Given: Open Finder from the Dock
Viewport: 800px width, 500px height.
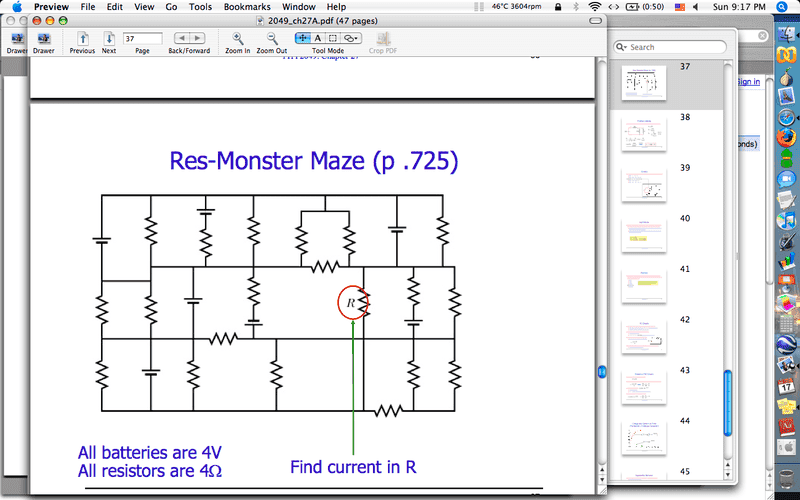Looking at the screenshot, I should [786, 35].
